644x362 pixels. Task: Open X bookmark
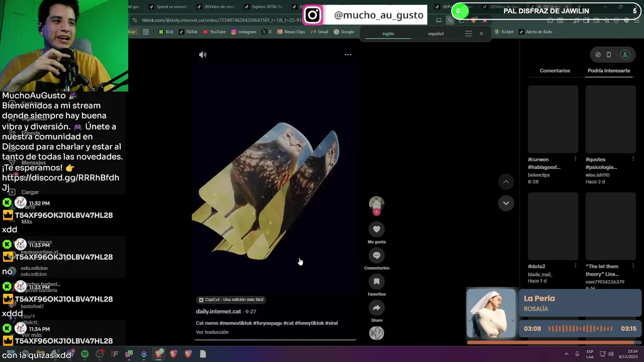tap(267, 32)
